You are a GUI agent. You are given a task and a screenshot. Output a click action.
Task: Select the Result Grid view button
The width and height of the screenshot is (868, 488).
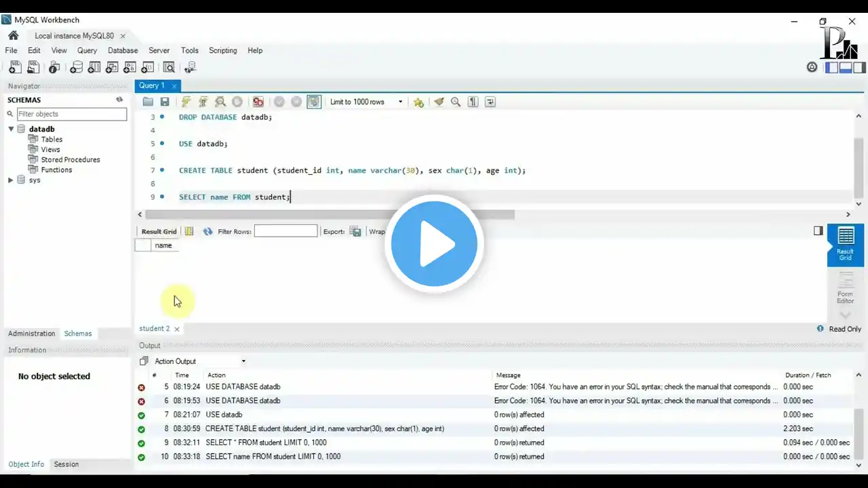845,245
